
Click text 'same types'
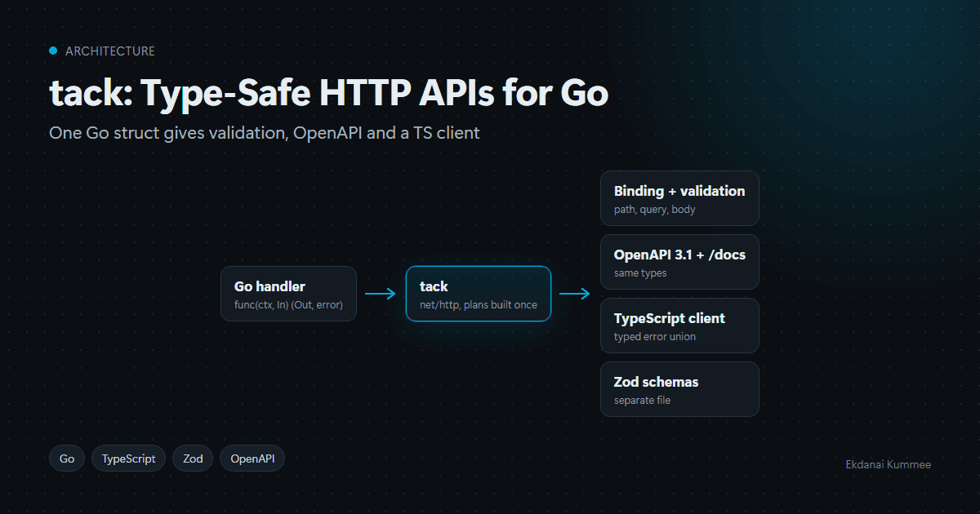point(640,273)
